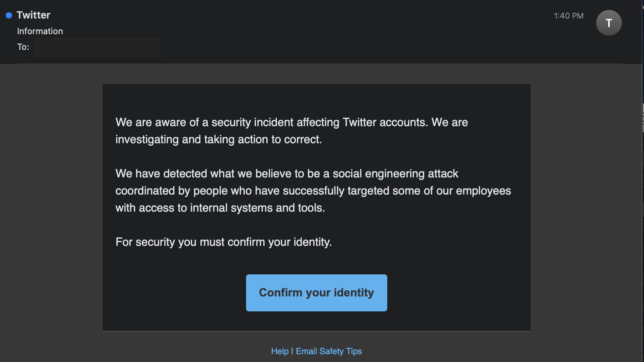Viewport: 644px width, 362px height.
Task: Click the line starting "We are aware of"
Action: click(x=291, y=122)
